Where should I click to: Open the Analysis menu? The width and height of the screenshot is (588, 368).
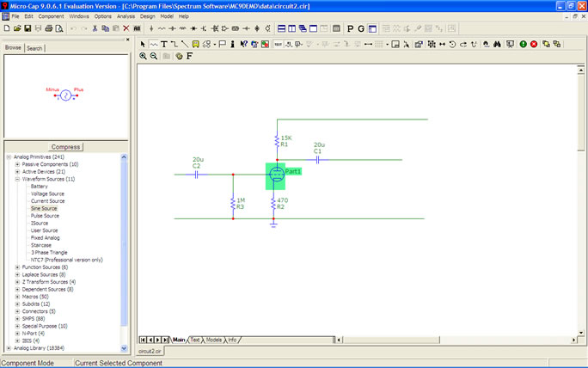126,16
